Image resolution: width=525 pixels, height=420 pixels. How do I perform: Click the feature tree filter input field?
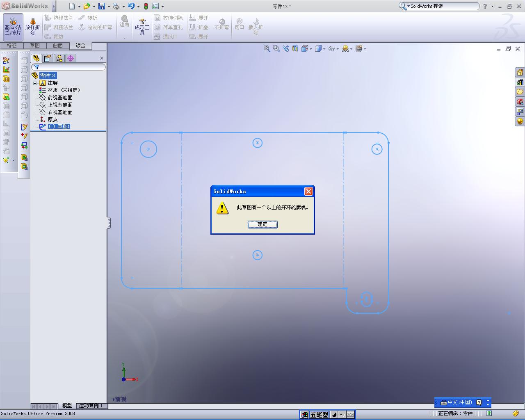click(68, 67)
